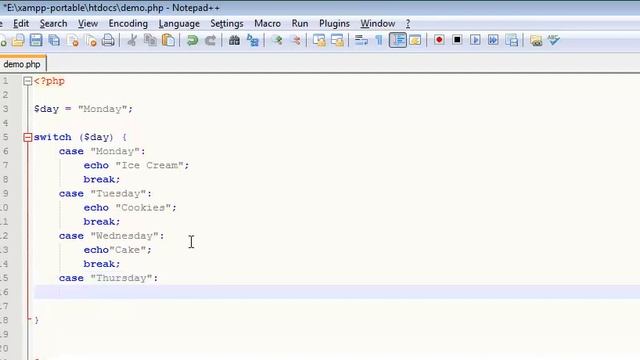Click the switch ($day) { line

pyautogui.click(x=80, y=137)
